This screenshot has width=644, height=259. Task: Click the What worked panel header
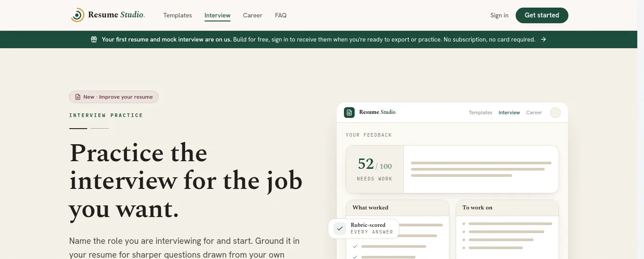click(398, 208)
